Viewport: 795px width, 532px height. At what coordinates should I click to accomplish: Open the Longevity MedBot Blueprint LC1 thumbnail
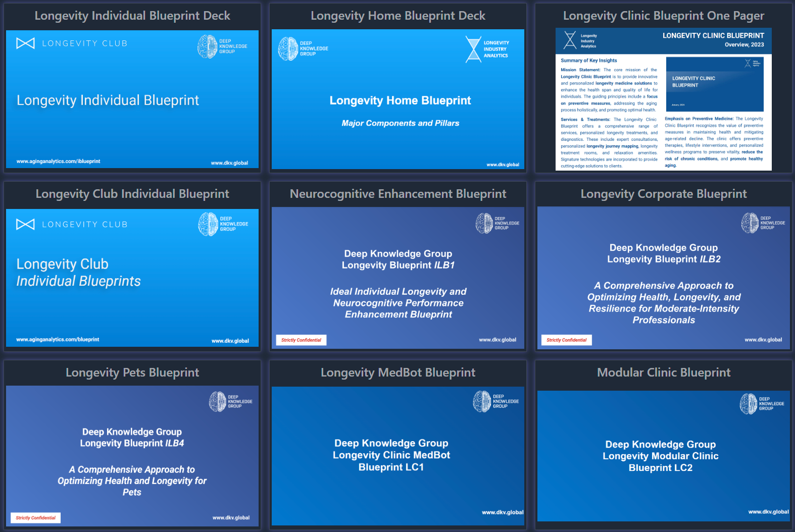tap(398, 455)
